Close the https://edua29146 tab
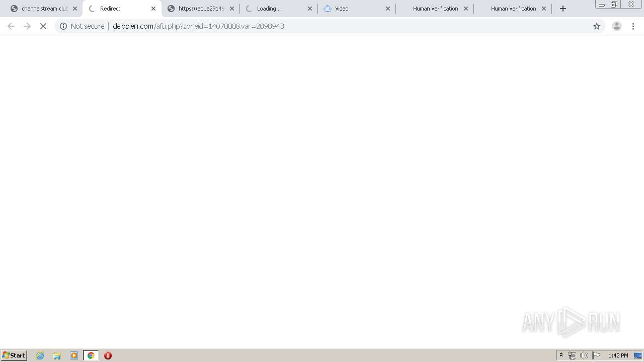Screen dimensions: 644x362 click(232, 9)
